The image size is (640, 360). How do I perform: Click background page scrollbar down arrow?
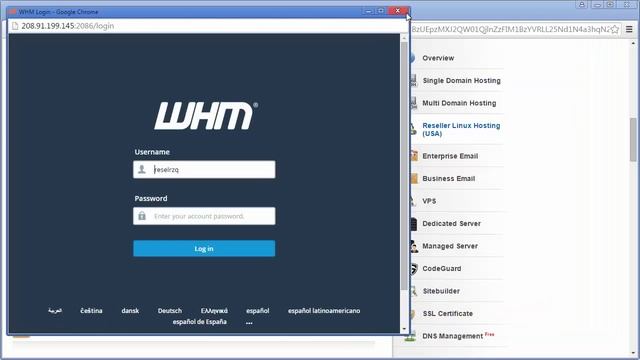633,353
